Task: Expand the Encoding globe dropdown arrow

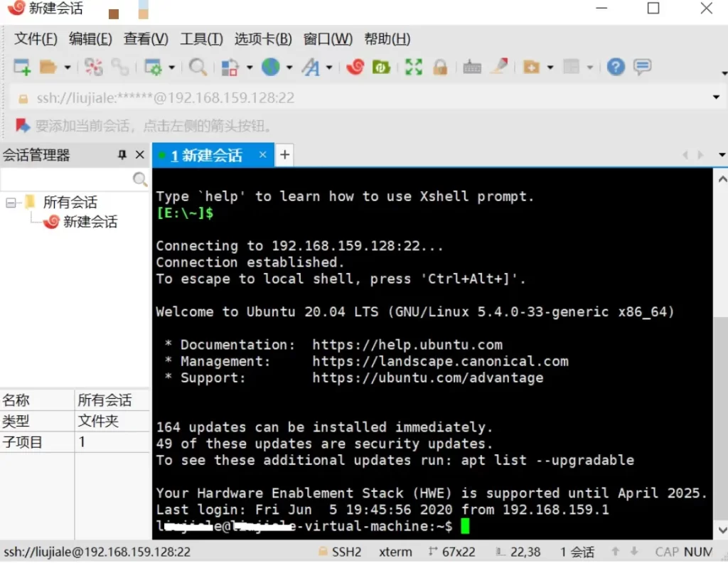Action: pos(289,68)
